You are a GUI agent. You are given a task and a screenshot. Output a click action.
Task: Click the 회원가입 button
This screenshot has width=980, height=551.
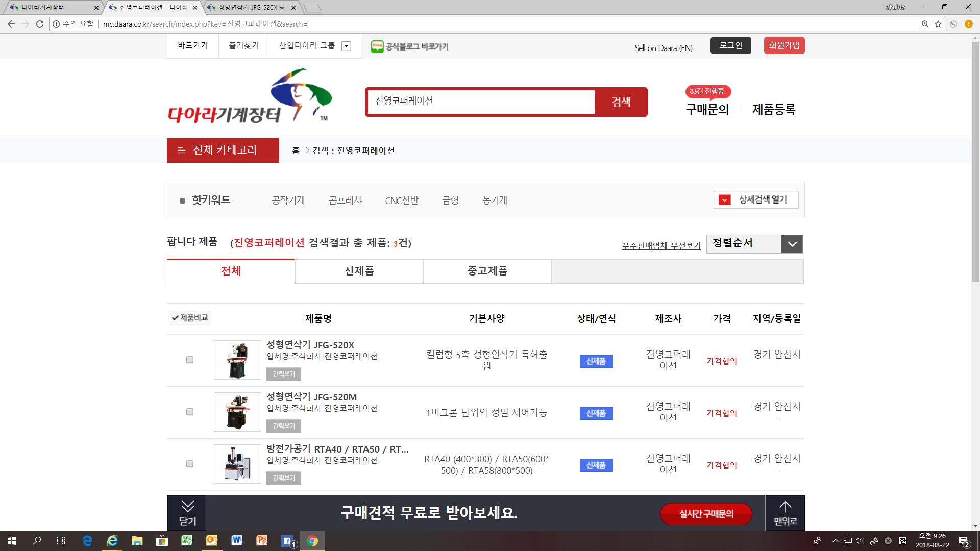784,45
